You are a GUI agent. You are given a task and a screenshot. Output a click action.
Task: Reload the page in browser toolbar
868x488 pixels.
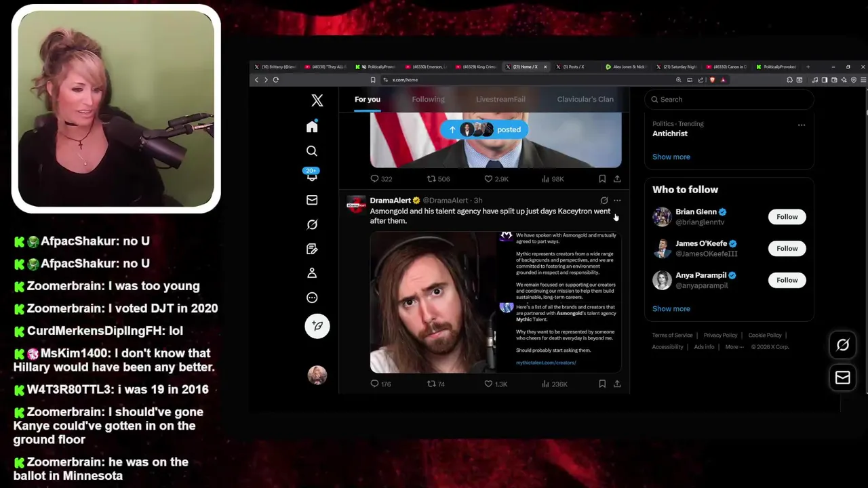pos(276,80)
